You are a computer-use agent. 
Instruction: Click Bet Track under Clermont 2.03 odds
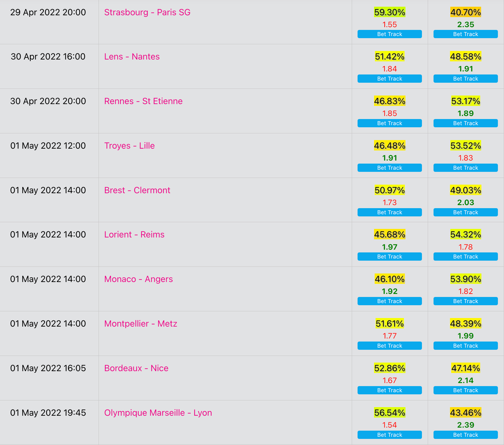(466, 212)
